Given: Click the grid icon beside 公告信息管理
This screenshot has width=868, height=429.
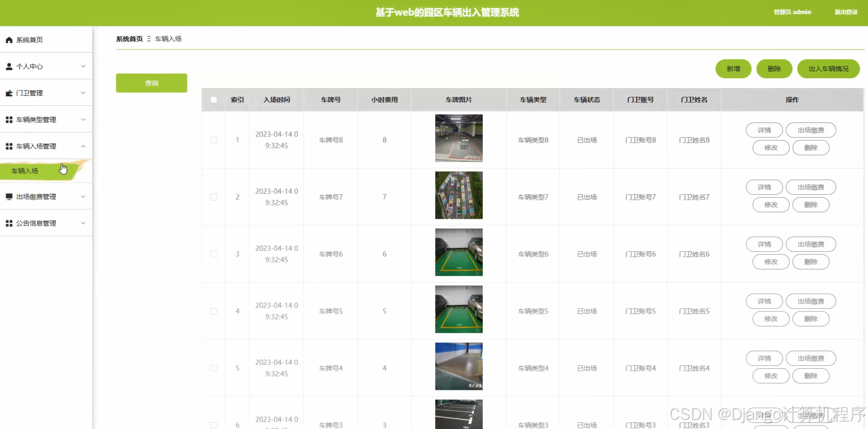Looking at the screenshot, I should [x=9, y=223].
